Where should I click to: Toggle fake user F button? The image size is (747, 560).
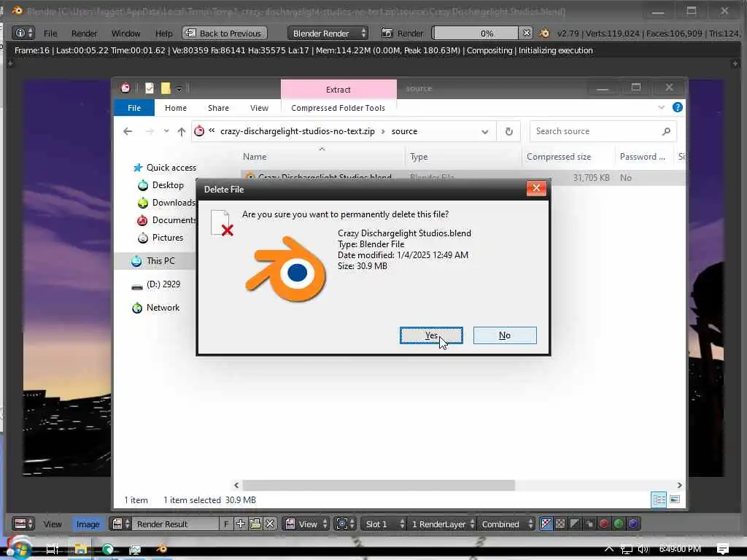[x=226, y=524]
